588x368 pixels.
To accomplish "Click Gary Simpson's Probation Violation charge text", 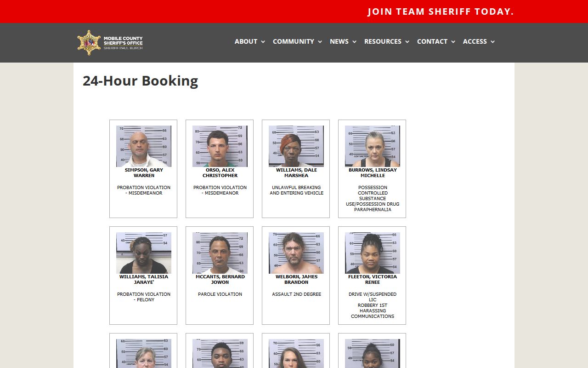I will point(144,190).
